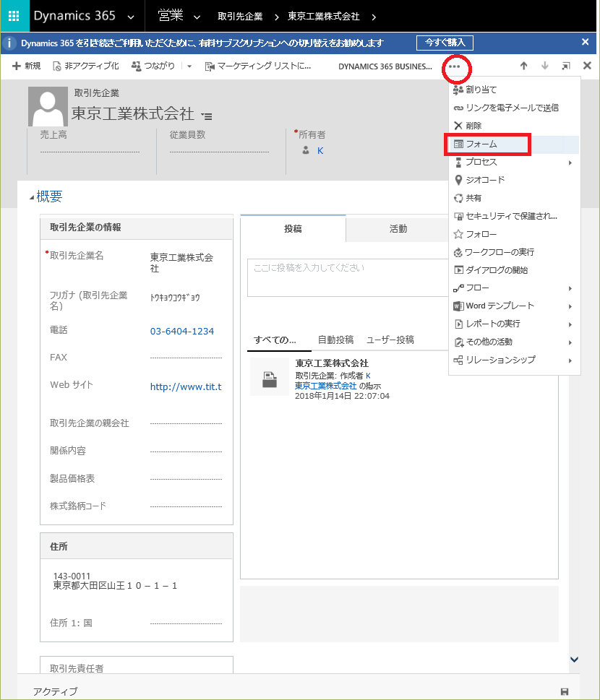Viewport: 600px width, 700px height.
Task: Select the ユーザー投稿 filter tab
Action: click(x=390, y=340)
